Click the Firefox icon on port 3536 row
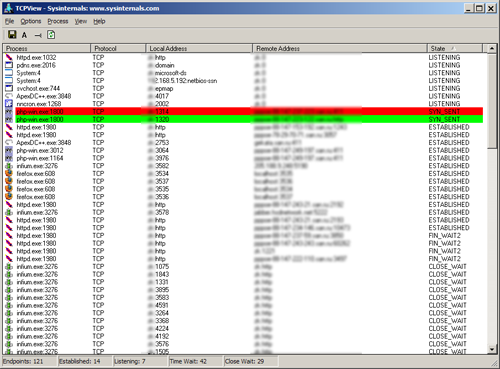The width and height of the screenshot is (500, 369). coord(9,197)
